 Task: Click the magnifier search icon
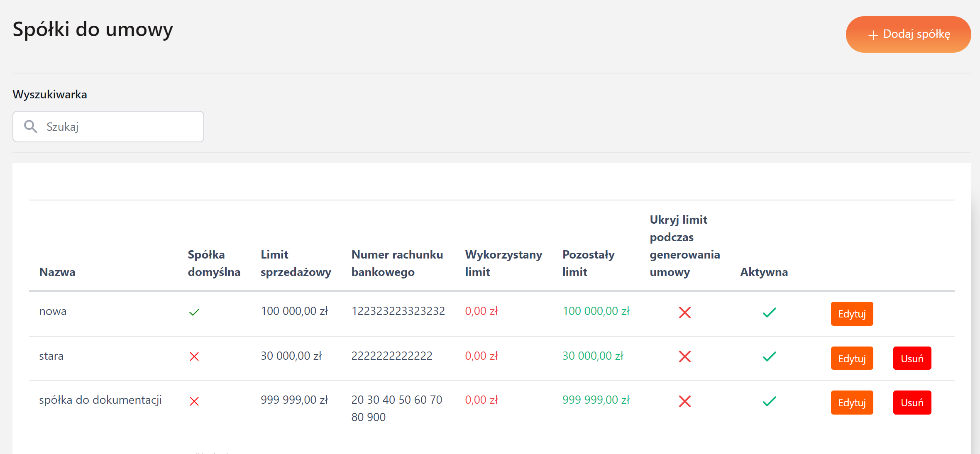click(31, 127)
